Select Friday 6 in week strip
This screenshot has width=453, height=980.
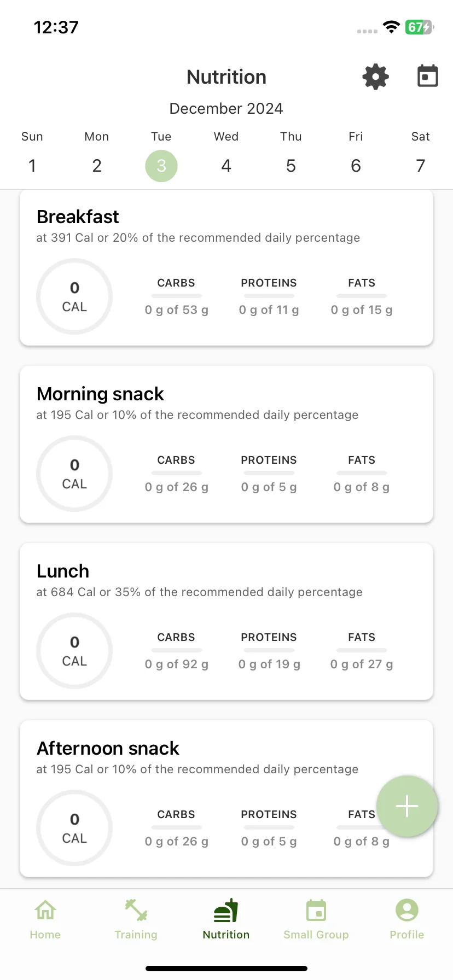356,166
